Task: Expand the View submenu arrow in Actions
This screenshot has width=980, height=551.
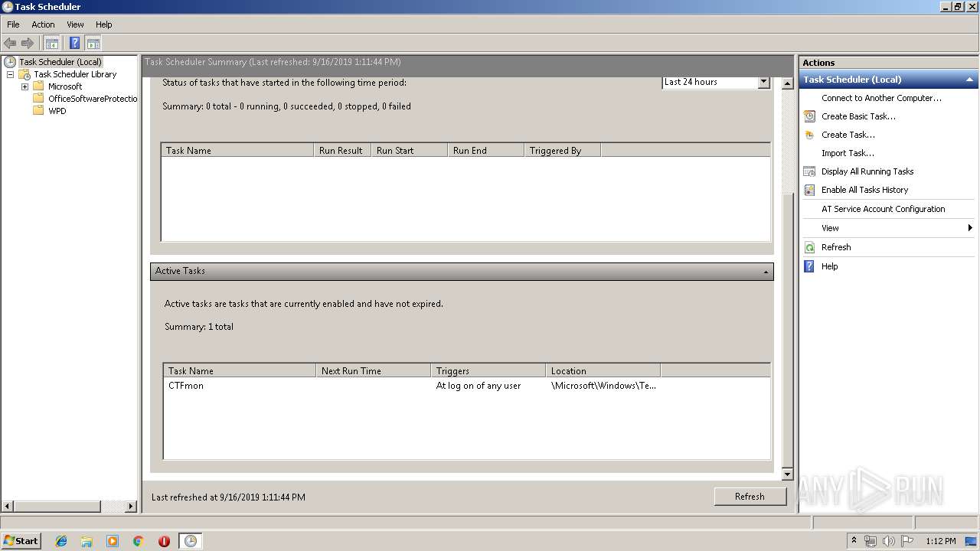Action: (x=969, y=228)
